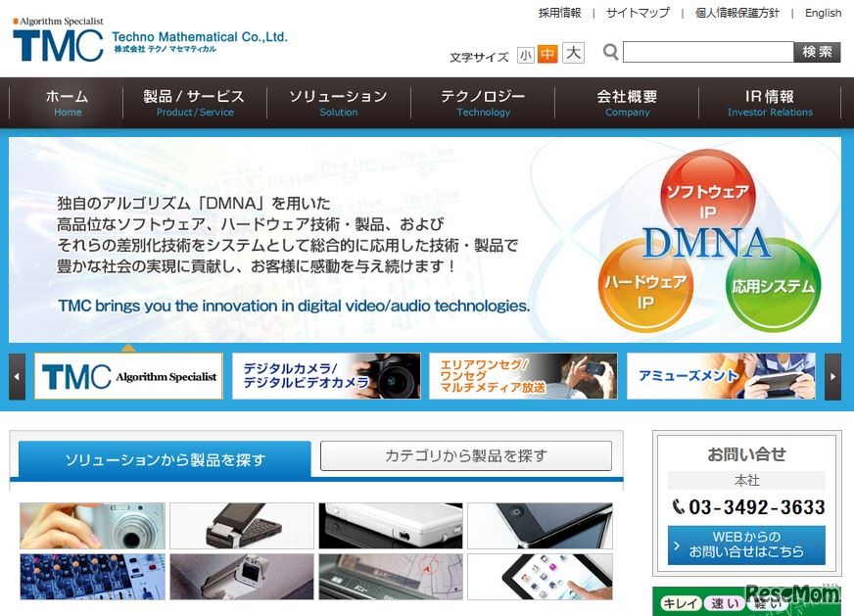
Task: Open the ソリューション navigation dropdown
Action: [x=338, y=103]
